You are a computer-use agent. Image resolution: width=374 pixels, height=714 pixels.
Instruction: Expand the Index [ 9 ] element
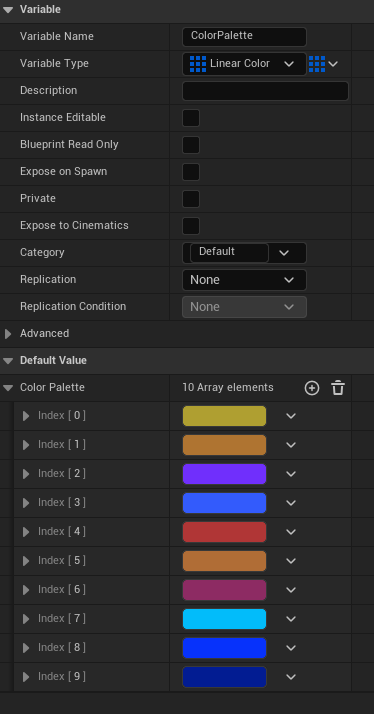[x=26, y=677]
